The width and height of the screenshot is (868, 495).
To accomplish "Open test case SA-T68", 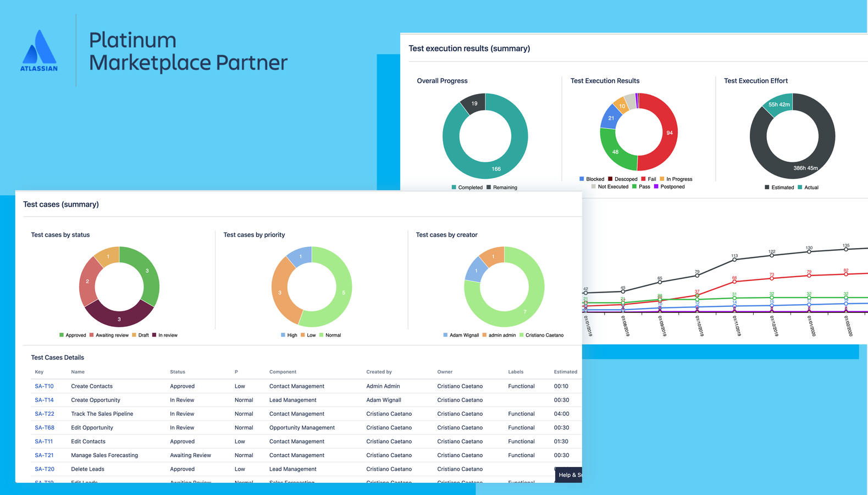I will click(x=45, y=427).
